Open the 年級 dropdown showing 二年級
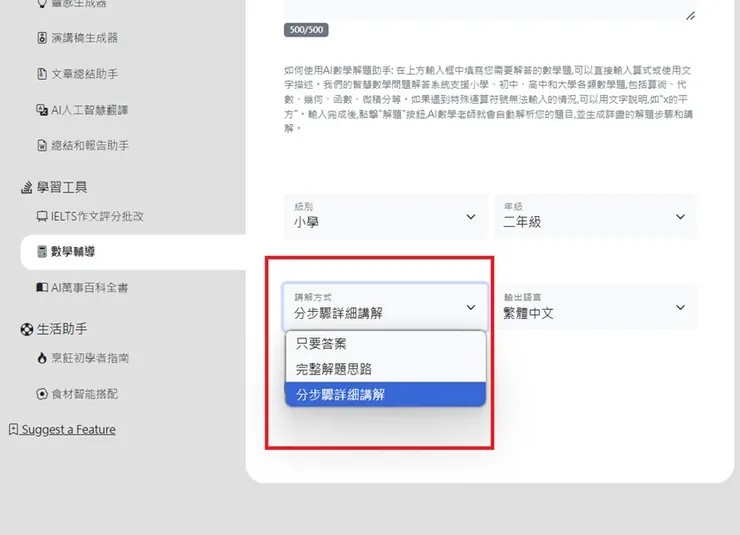Viewport: 740px width, 535px height. click(x=595, y=217)
